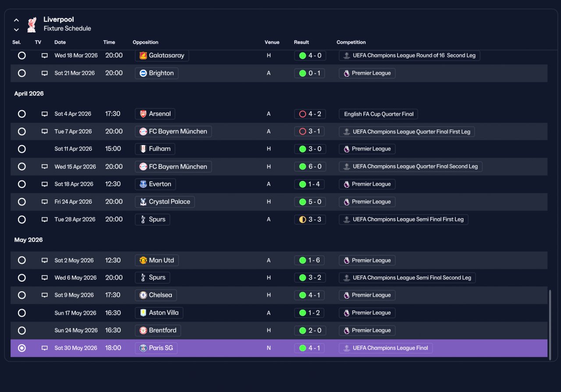561x392 pixels.
Task: Click the Paris SG crest icon
Action: (x=143, y=348)
